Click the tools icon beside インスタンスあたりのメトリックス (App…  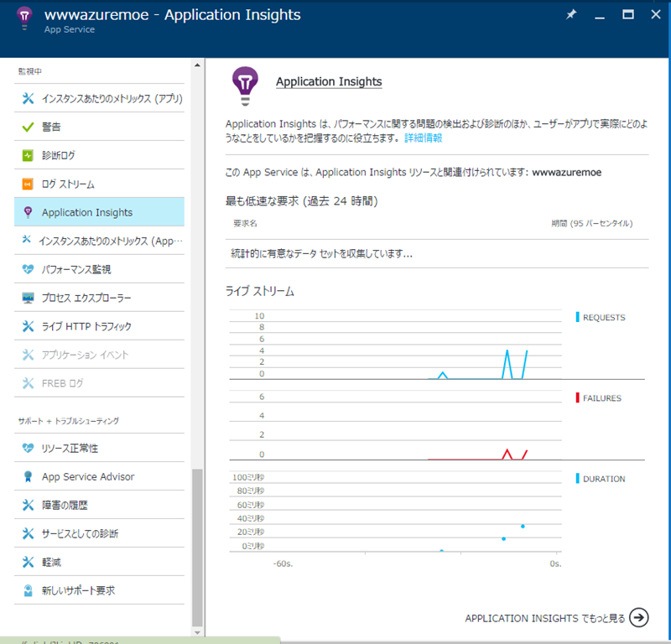click(x=27, y=239)
